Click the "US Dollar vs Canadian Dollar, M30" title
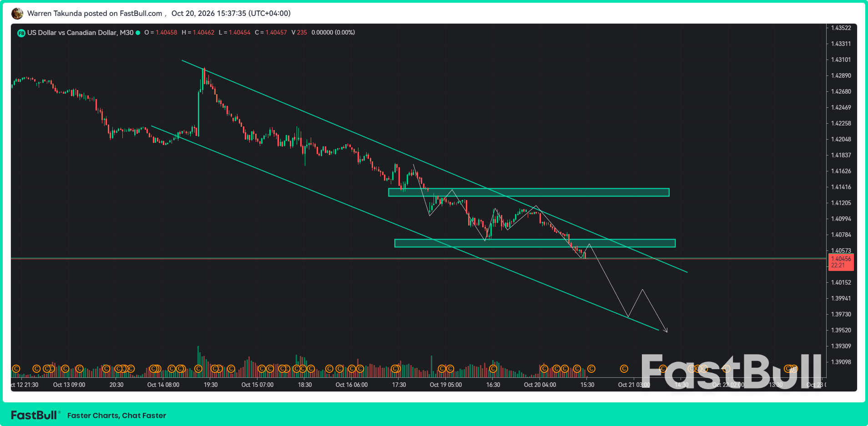Image resolution: width=868 pixels, height=426 pixels. click(81, 33)
